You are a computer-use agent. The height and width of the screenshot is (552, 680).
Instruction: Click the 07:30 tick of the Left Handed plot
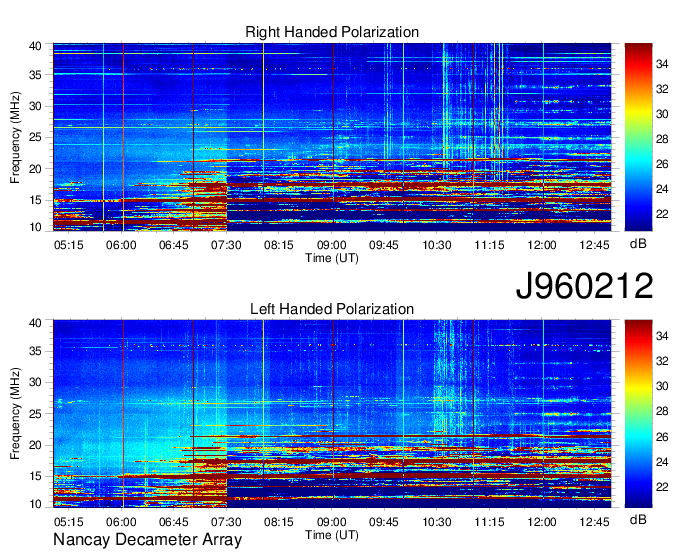(x=226, y=521)
